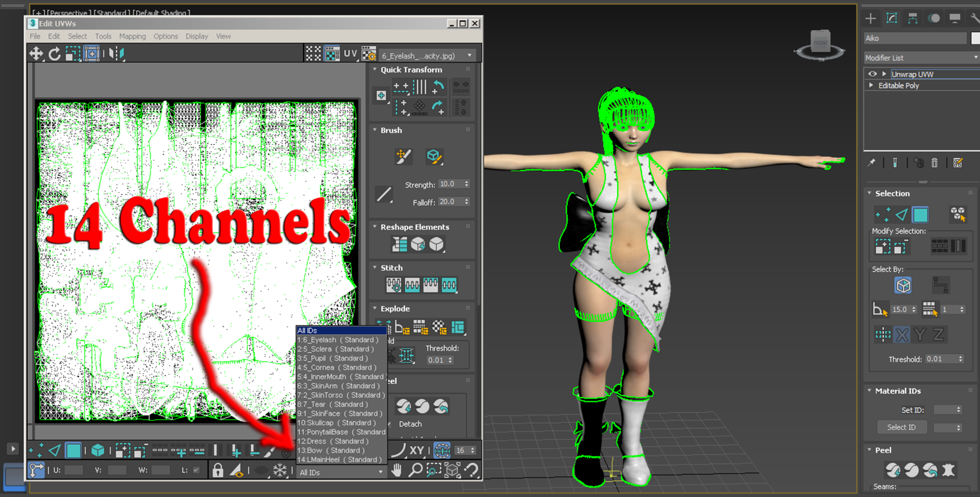
Task: Open the Display menu in Edit UVWs
Action: 197,36
